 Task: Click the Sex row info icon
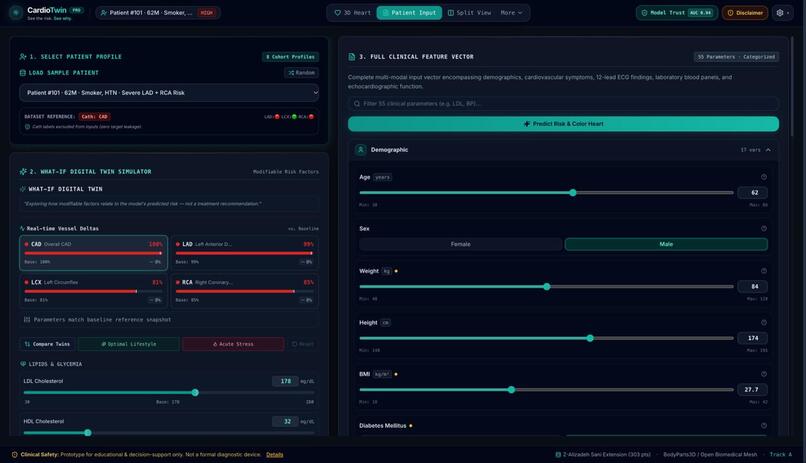tap(764, 228)
